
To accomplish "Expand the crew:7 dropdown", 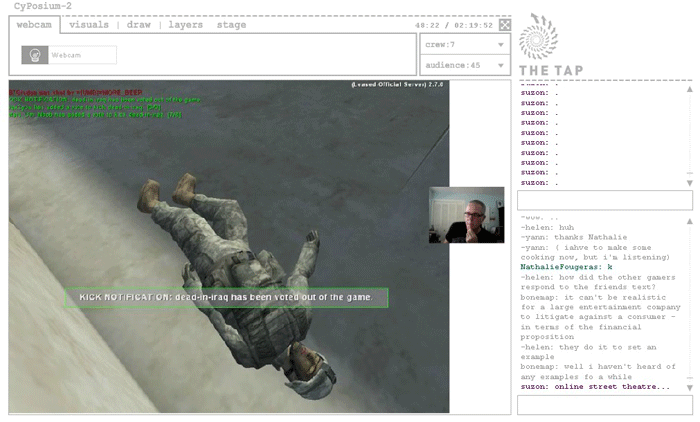I will [464, 45].
